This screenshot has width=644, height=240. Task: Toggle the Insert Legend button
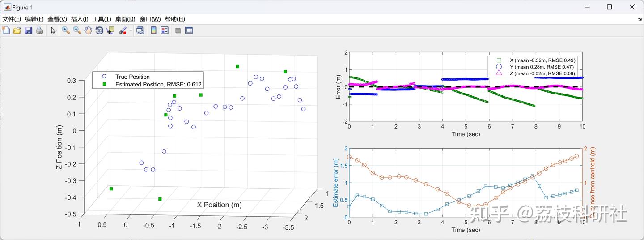tap(165, 30)
